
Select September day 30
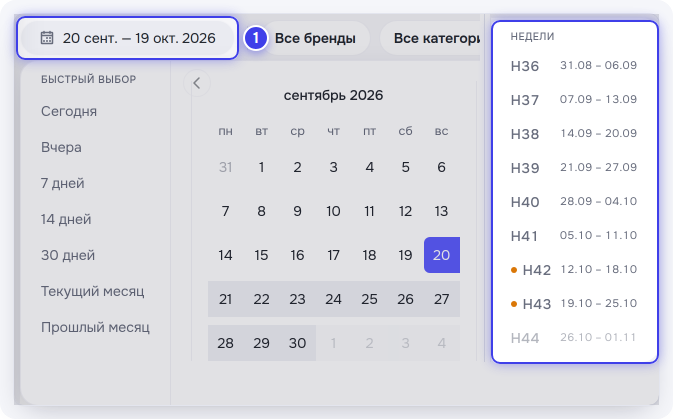[x=297, y=343]
